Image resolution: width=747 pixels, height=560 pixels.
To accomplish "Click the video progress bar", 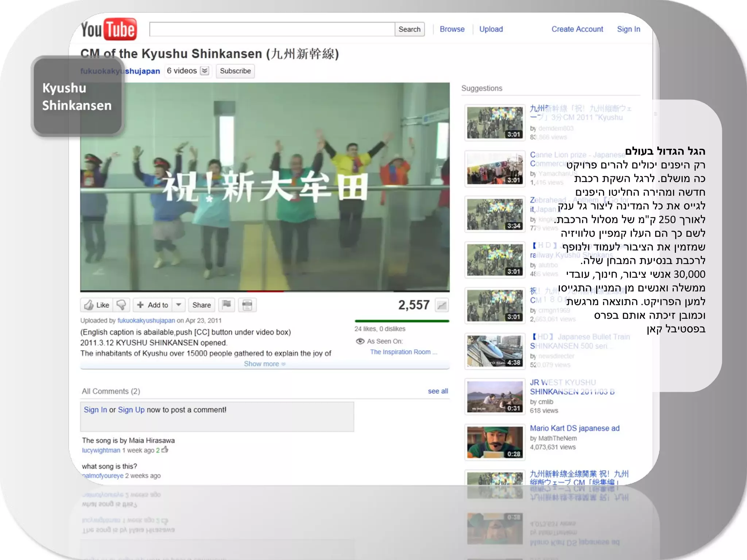I will click(x=264, y=291).
